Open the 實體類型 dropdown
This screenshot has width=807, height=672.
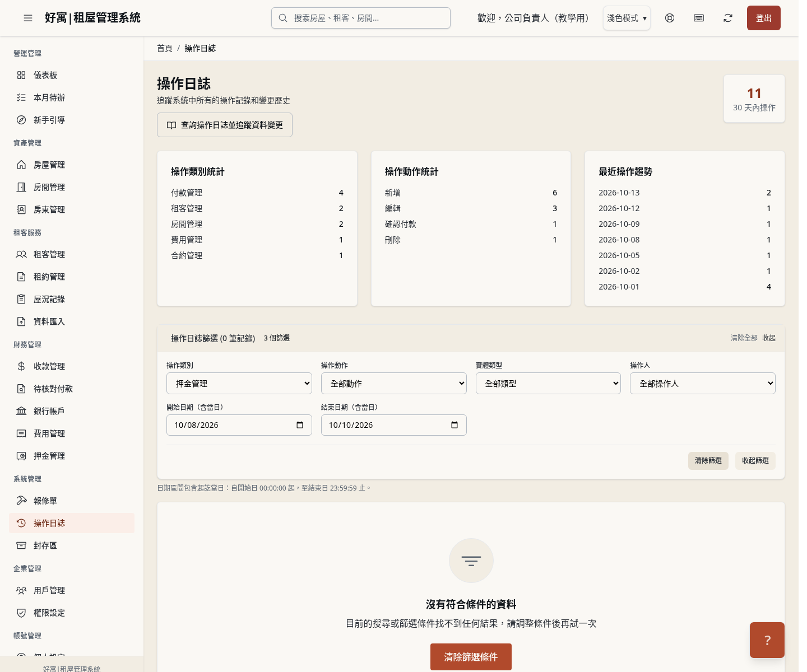[x=548, y=384]
